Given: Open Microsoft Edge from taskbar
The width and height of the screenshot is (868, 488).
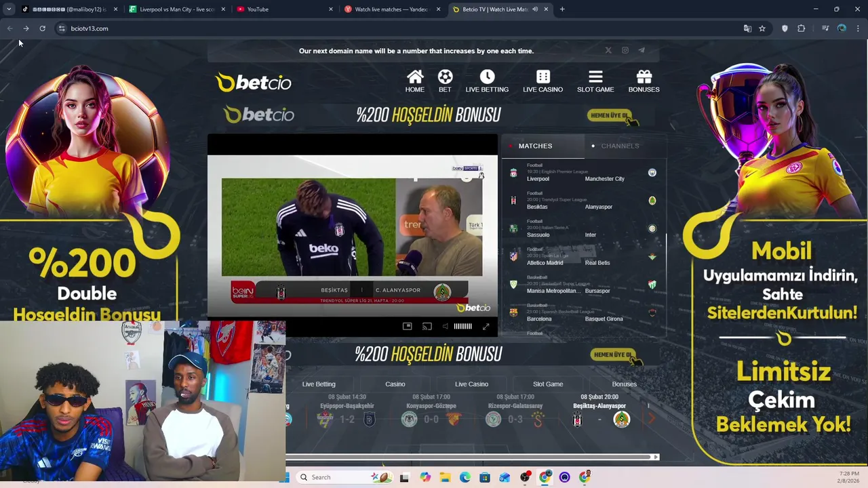Looking at the screenshot, I should [465, 477].
